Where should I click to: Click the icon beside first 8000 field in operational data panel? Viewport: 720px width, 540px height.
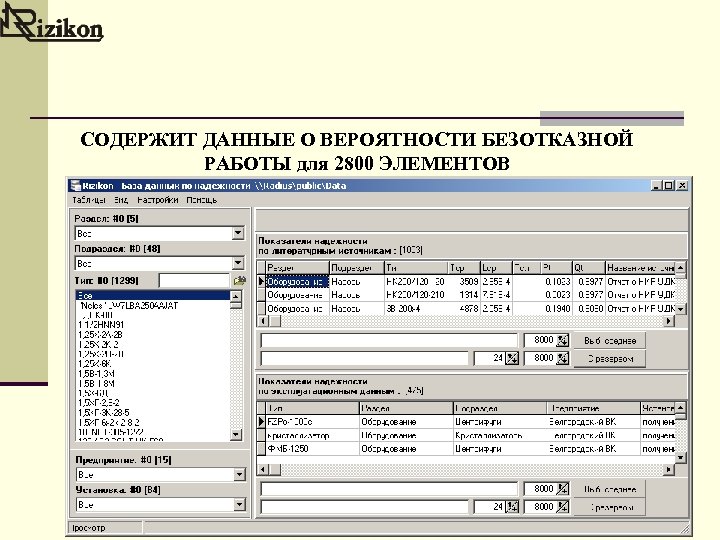coord(562,489)
